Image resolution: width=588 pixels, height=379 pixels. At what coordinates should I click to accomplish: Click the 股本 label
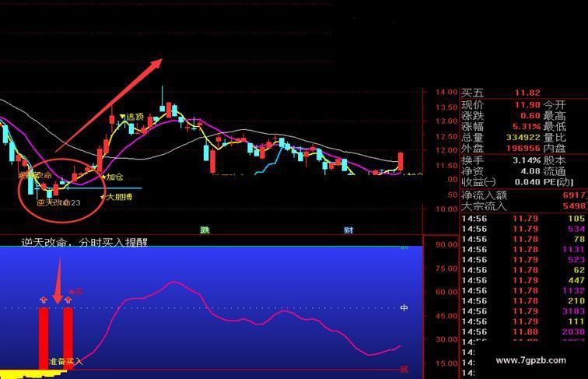[555, 160]
